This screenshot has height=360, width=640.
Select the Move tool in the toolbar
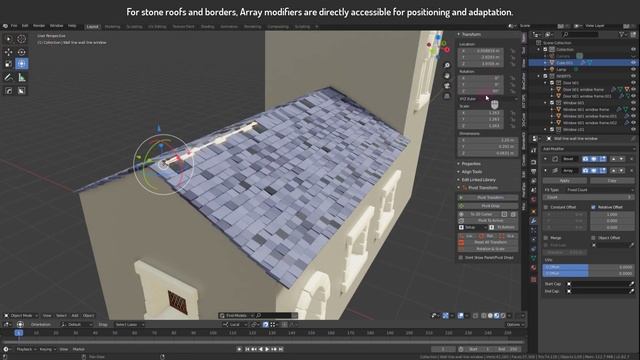click(9, 52)
